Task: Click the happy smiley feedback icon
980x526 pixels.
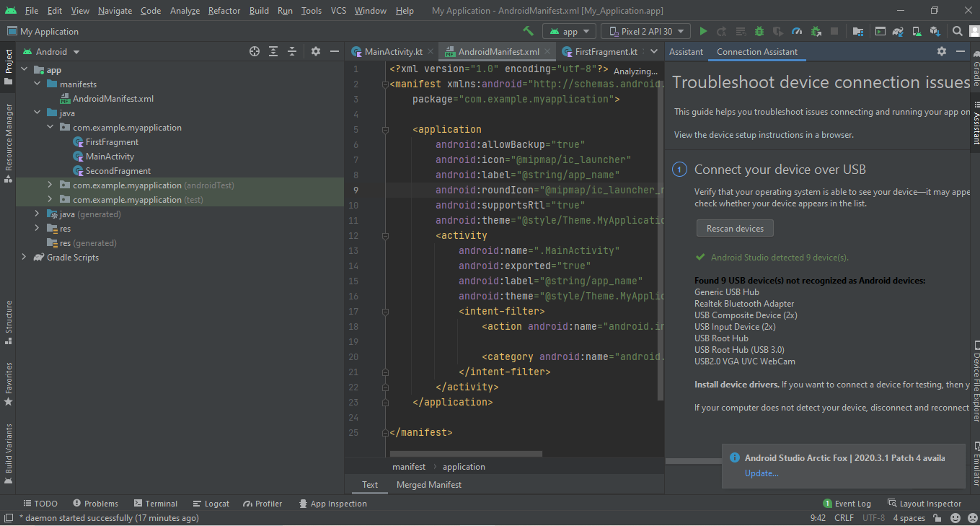Action: 955,518
